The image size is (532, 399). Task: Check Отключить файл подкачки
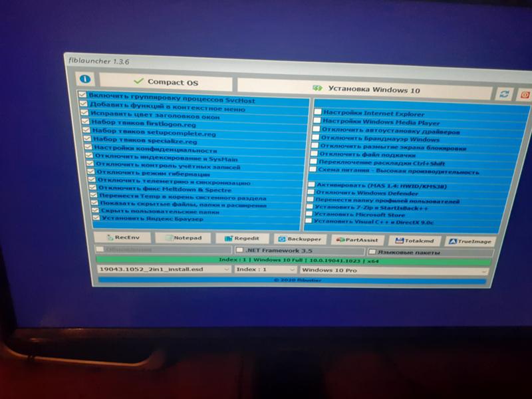point(314,154)
